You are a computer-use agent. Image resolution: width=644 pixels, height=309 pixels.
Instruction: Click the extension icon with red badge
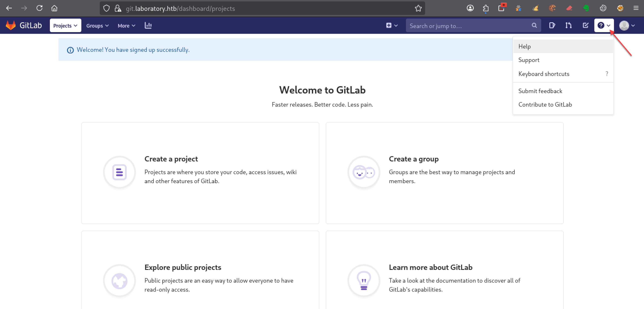coord(502,8)
